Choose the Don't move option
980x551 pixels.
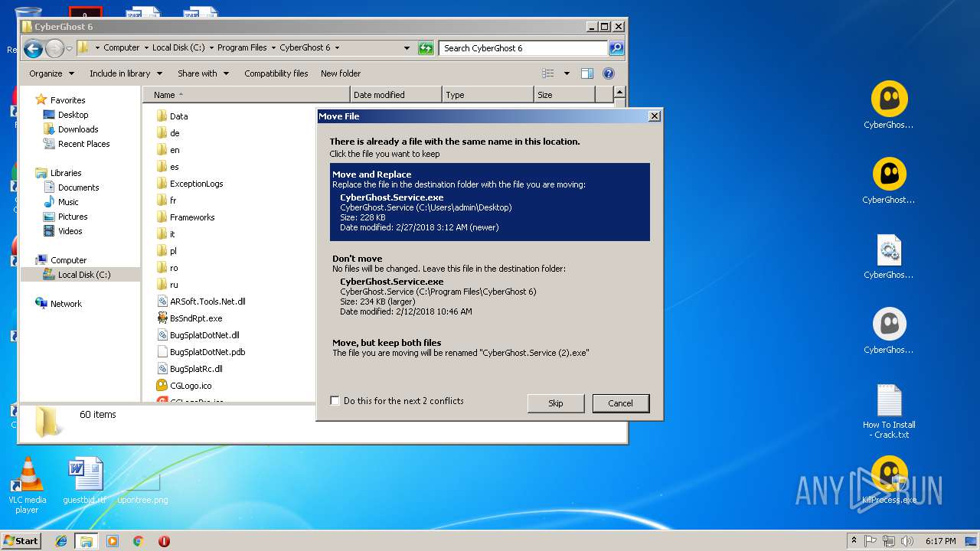pyautogui.click(x=490, y=286)
